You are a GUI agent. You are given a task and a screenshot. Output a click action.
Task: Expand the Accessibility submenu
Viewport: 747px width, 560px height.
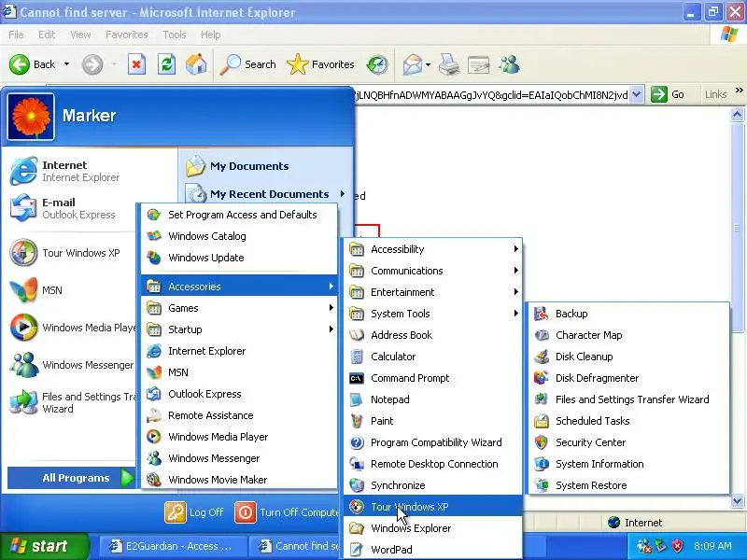click(433, 249)
